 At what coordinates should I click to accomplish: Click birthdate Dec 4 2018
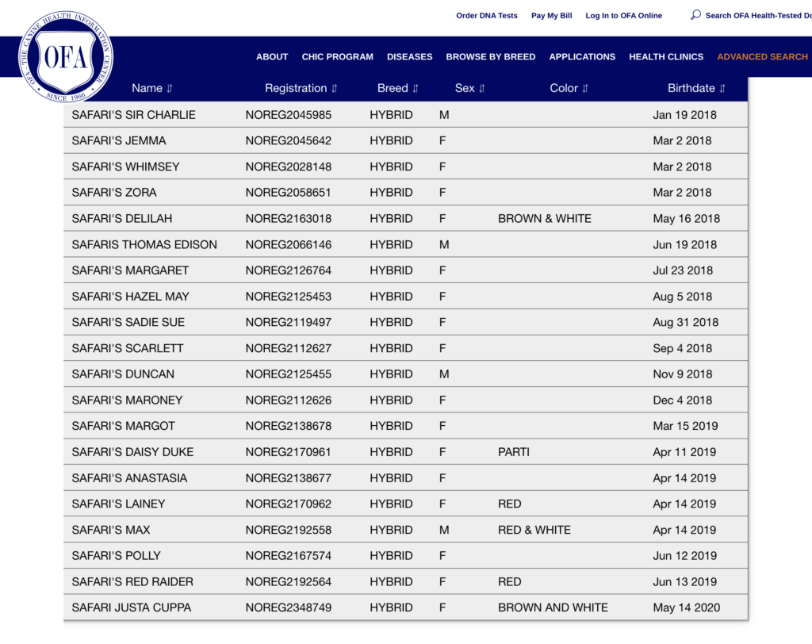[x=683, y=400]
